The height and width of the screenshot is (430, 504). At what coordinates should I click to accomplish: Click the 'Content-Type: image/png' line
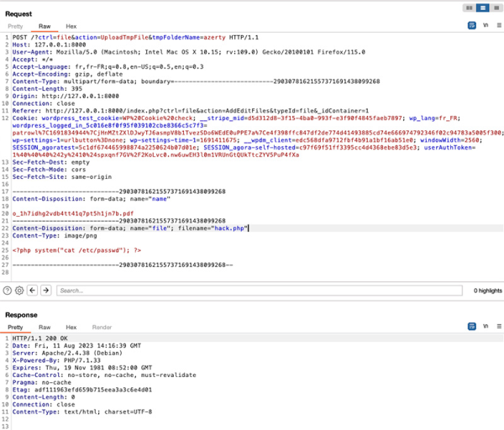click(x=55, y=235)
